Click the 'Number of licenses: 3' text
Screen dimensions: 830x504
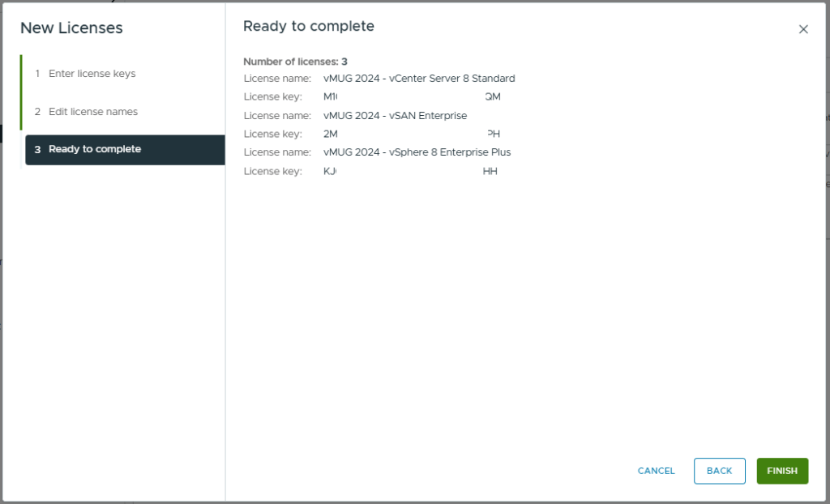[x=295, y=62]
